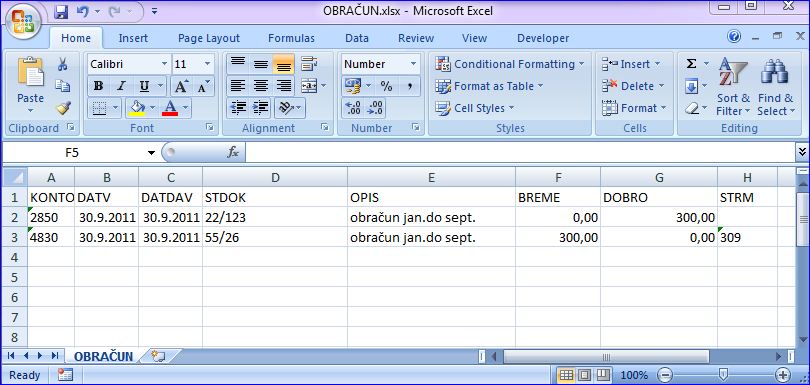The width and height of the screenshot is (810, 385).
Task: Click the Save icon in quick access toolbar
Action: click(x=61, y=11)
